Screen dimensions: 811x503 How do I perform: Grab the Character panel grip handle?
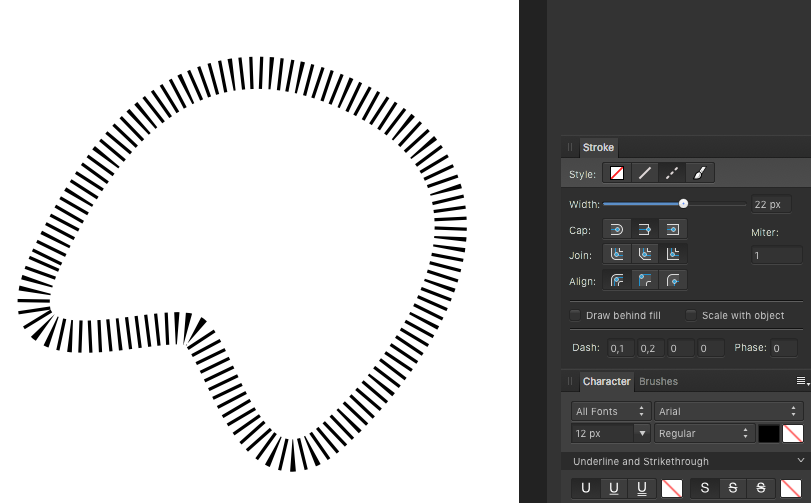[x=569, y=382]
